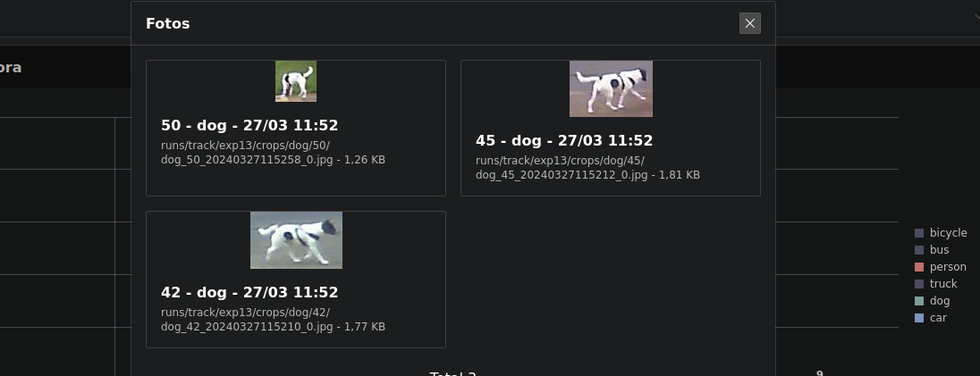This screenshot has width=980, height=376.
Task: Close the Fotos dialog
Action: pyautogui.click(x=749, y=23)
